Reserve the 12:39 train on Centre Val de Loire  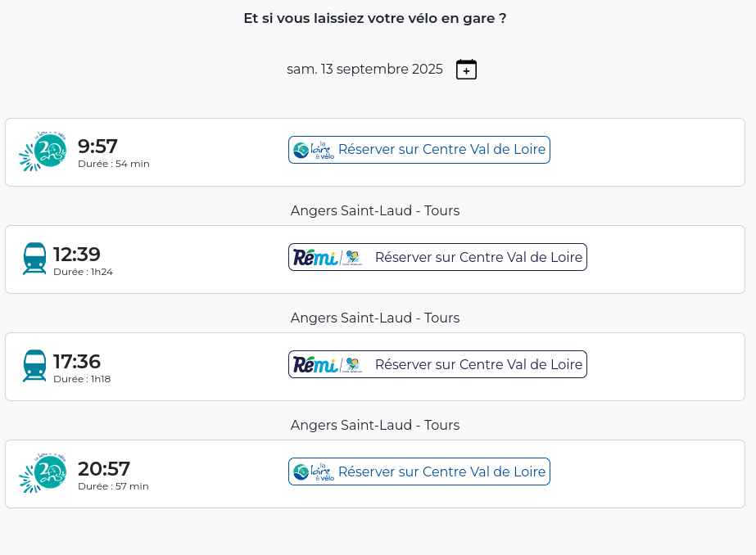point(478,257)
